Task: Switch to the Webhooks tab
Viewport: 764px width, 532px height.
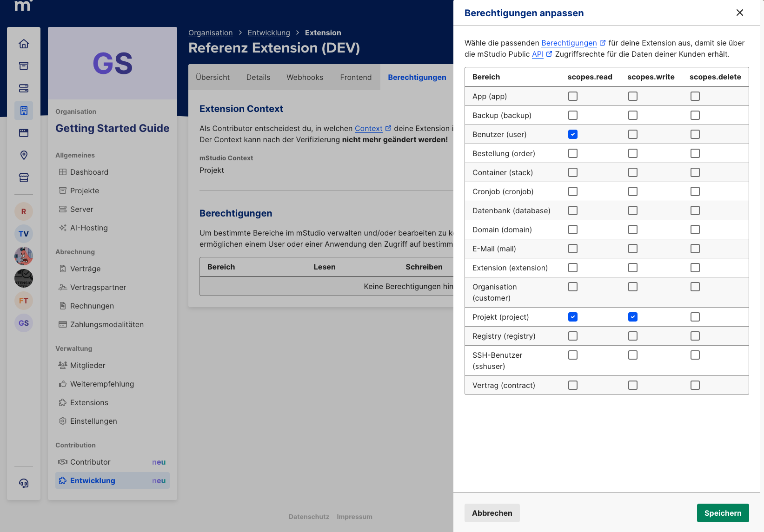Action: pos(305,77)
